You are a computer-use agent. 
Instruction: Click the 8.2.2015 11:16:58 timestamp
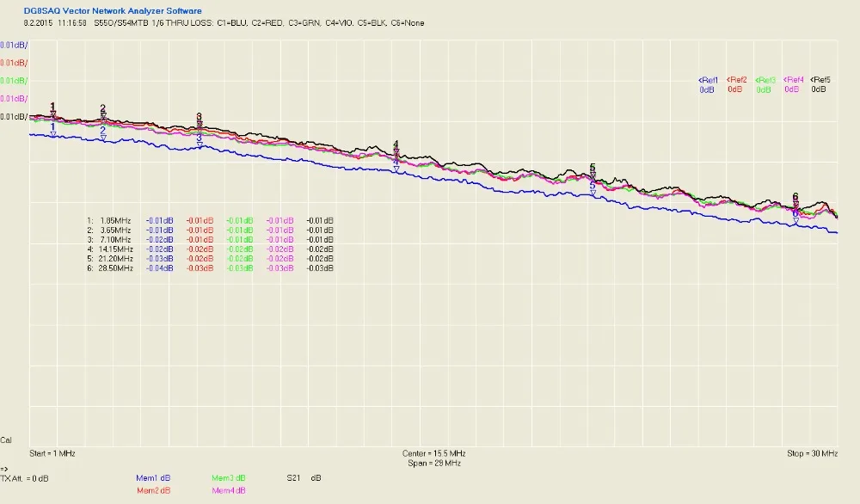tap(55, 23)
